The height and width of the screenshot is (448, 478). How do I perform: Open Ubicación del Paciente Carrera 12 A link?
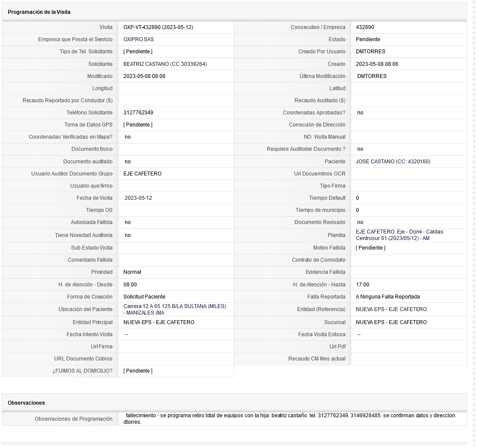pos(174,309)
